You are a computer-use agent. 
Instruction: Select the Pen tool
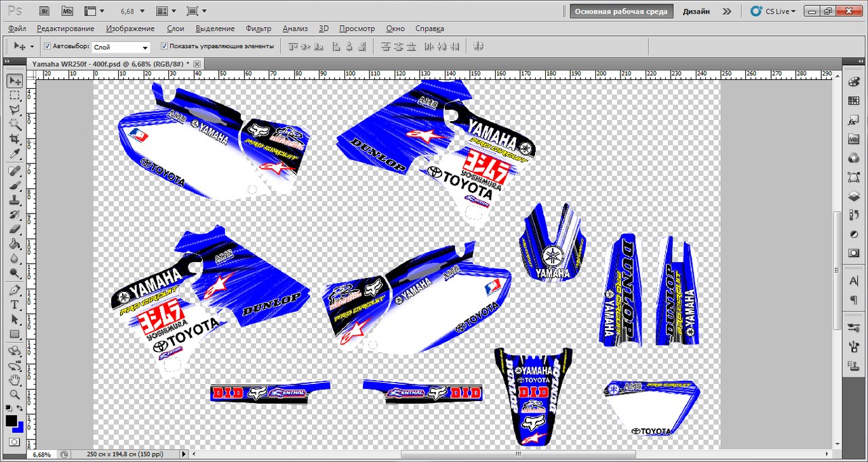click(14, 290)
